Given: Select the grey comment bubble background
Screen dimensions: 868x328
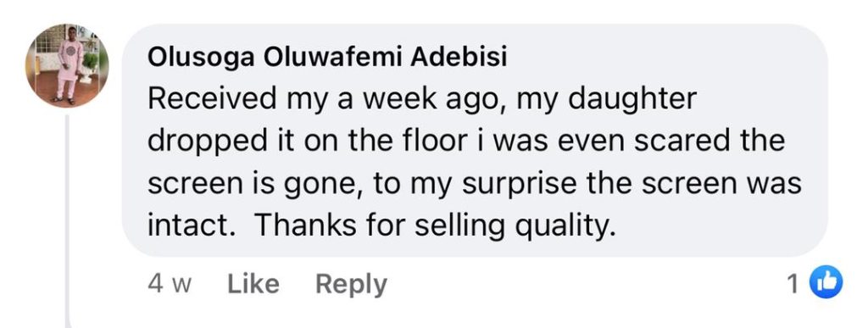Looking at the screenshot, I should tap(475, 140).
